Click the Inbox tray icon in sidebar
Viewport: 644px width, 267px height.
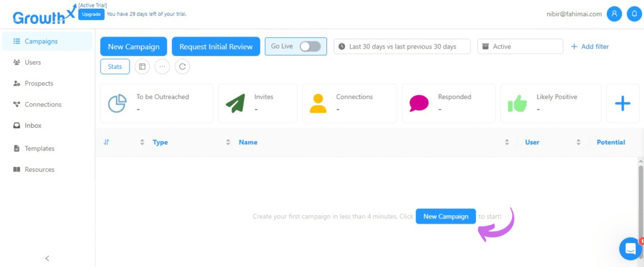click(17, 125)
